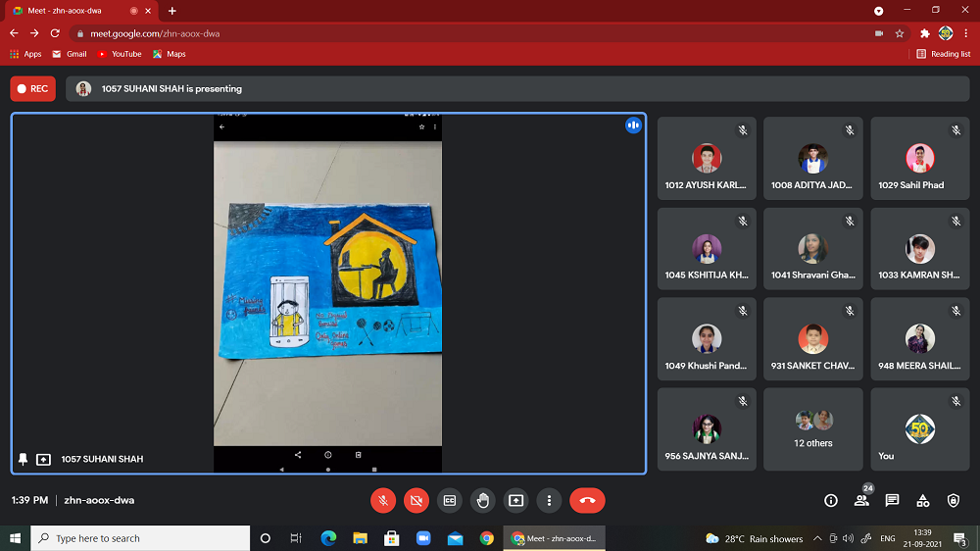Toggle the camera on or off
The image size is (980, 551).
coord(416,500)
